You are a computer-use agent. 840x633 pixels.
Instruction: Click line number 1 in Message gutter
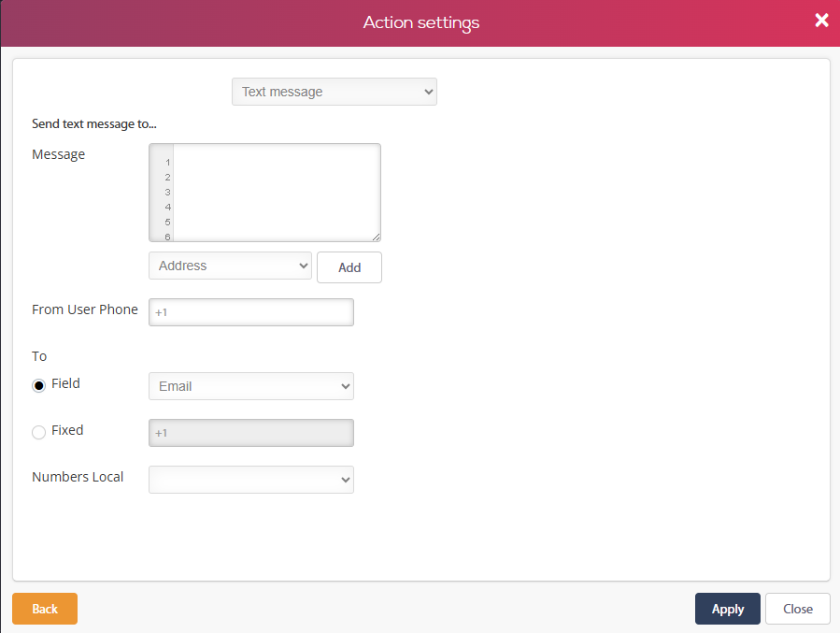(167, 162)
